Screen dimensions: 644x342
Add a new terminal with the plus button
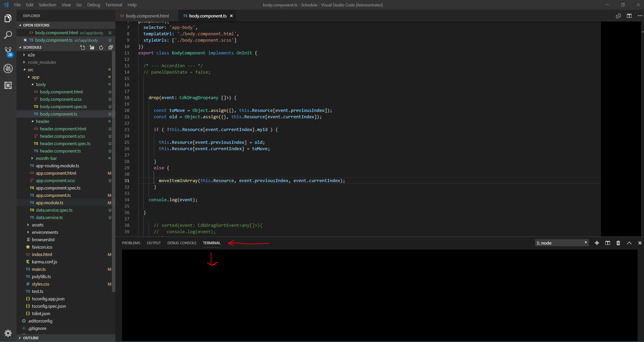597,243
